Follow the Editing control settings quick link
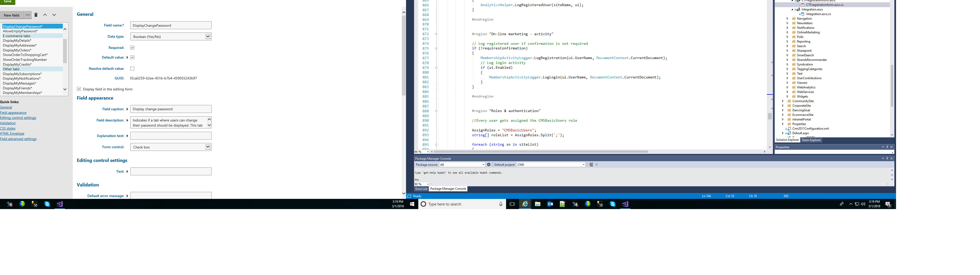The height and width of the screenshot is (275, 980). [x=18, y=118]
